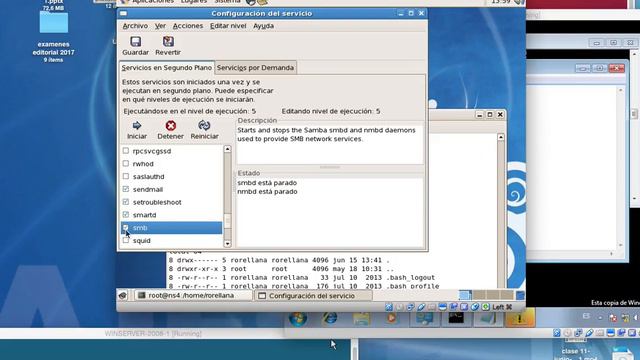Enable the saslauthd checkbox

[126, 176]
